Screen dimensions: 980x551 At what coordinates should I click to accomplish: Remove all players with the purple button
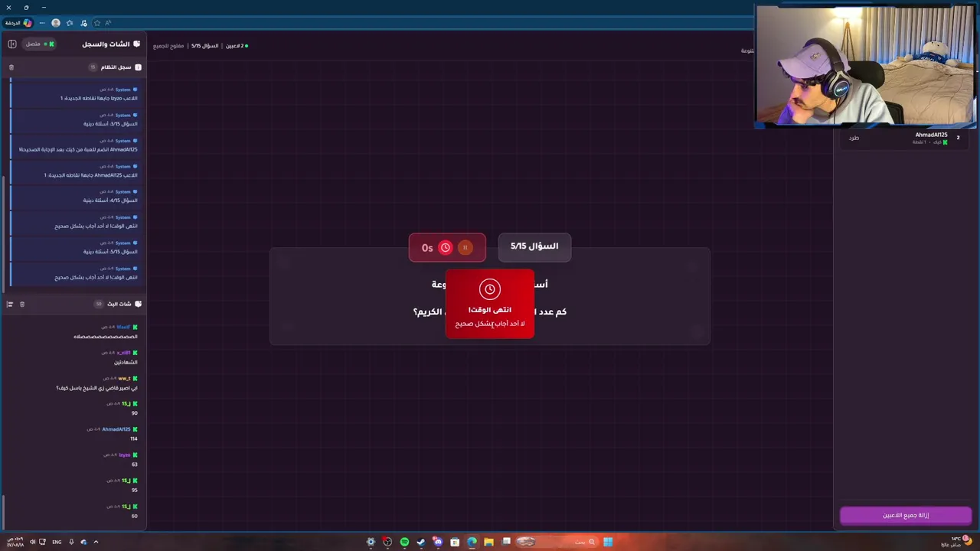click(x=906, y=515)
